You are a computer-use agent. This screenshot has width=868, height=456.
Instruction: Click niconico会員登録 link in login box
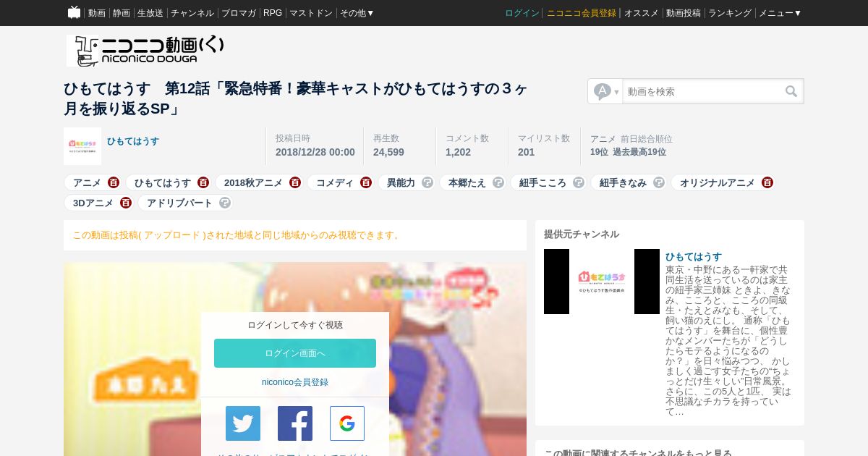point(295,382)
